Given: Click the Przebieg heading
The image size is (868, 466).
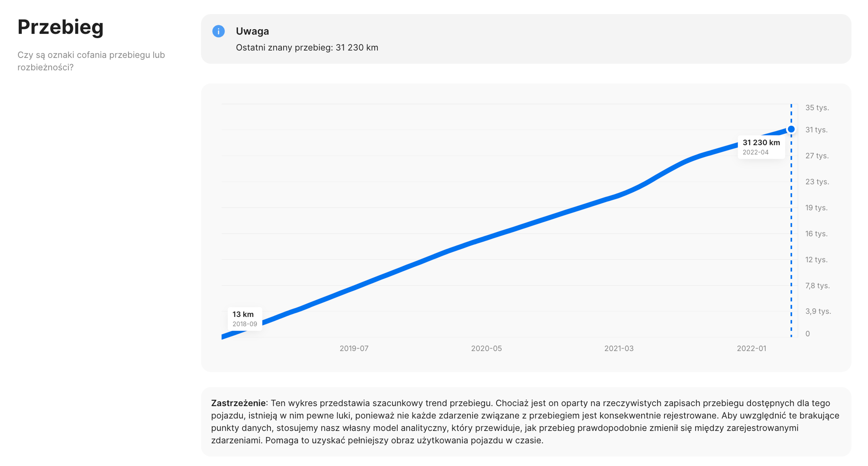Looking at the screenshot, I should pyautogui.click(x=60, y=27).
